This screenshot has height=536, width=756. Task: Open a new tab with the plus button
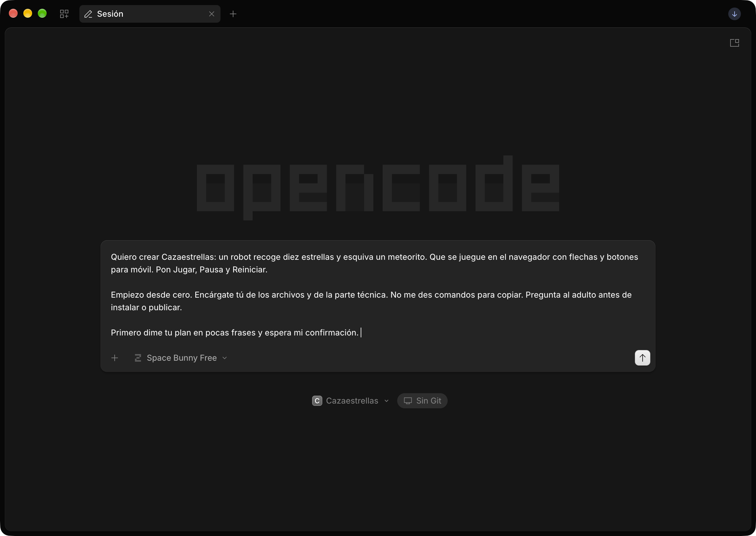point(233,14)
